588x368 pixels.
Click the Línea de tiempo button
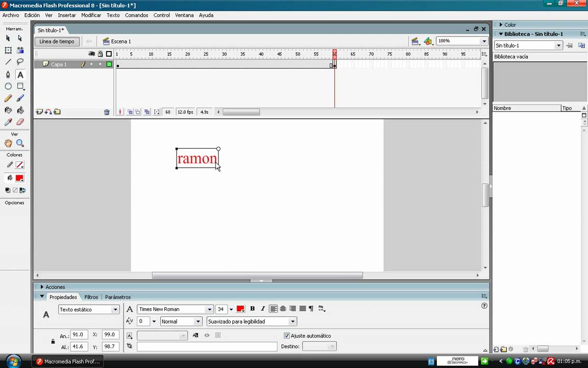point(57,41)
